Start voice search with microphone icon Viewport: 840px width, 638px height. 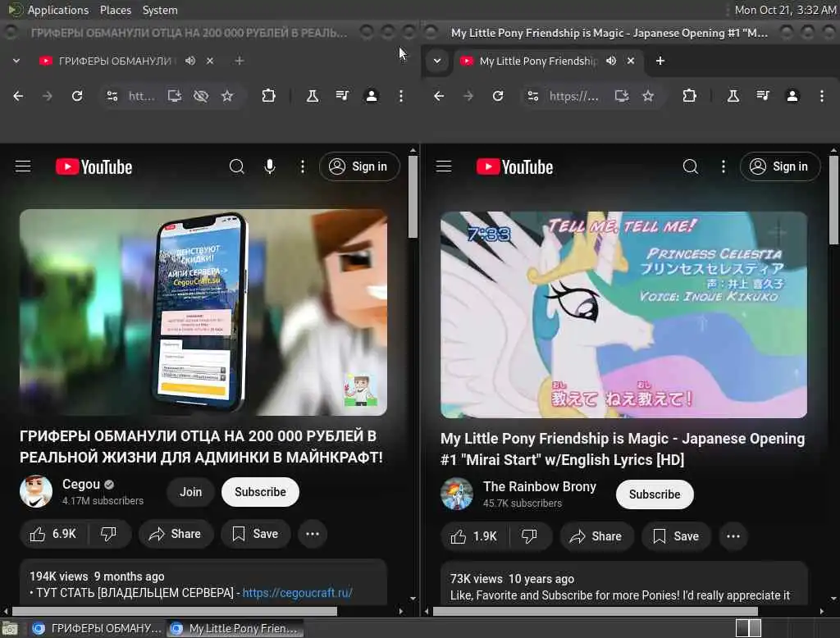(269, 166)
